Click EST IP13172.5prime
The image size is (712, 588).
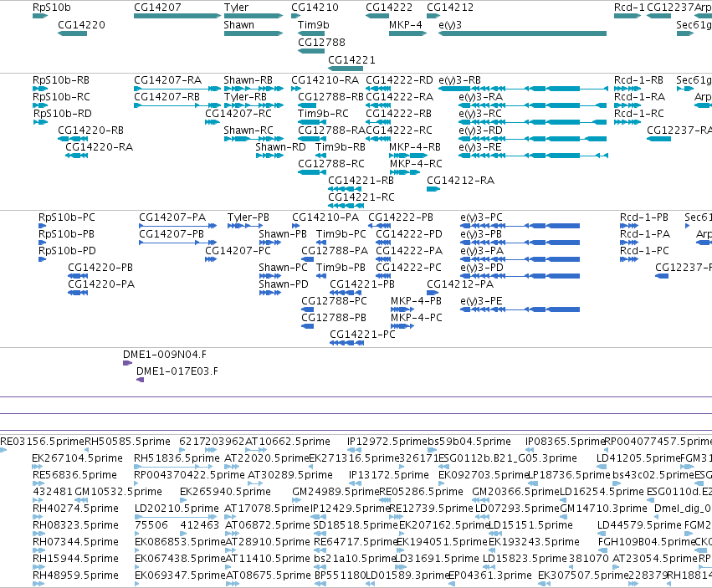click(x=389, y=475)
